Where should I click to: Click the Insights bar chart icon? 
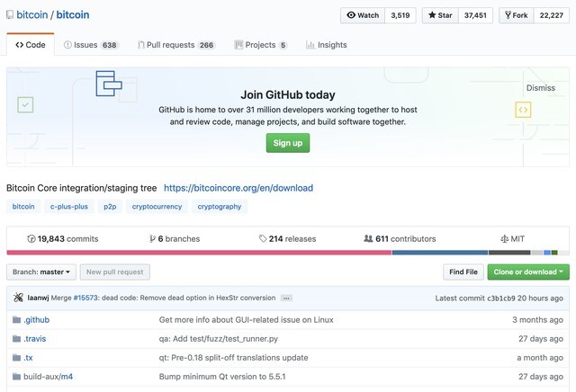pyautogui.click(x=310, y=45)
